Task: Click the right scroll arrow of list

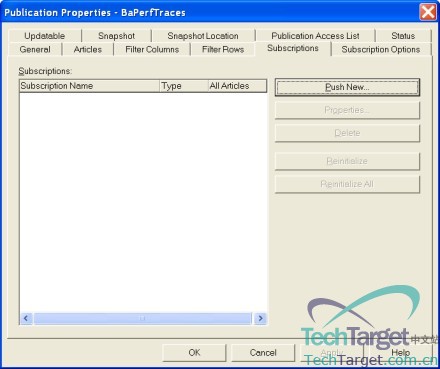Action: click(x=260, y=318)
